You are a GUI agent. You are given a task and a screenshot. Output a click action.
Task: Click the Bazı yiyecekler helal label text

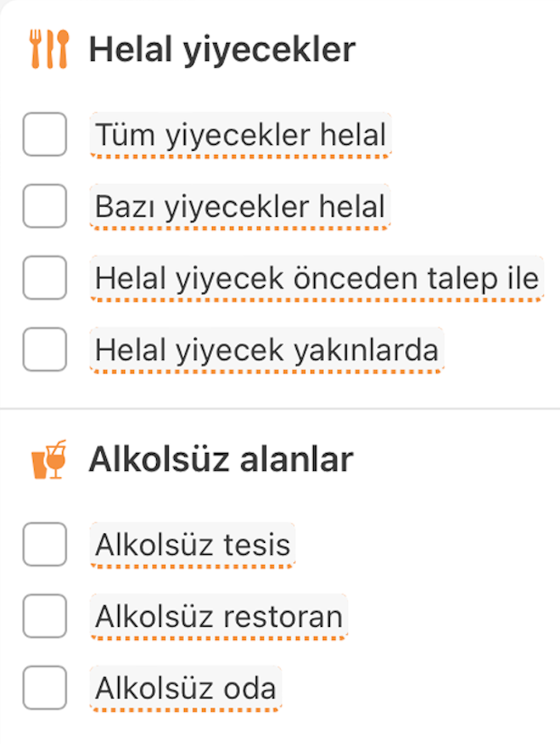pos(240,207)
